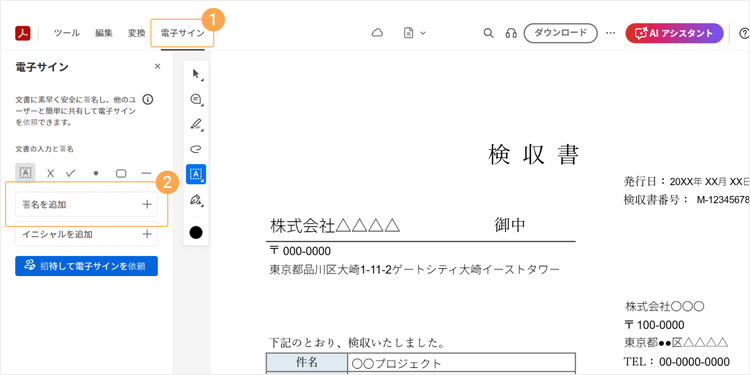750x375 pixels.
Task: Click the search magnifier icon
Action: coord(488,33)
